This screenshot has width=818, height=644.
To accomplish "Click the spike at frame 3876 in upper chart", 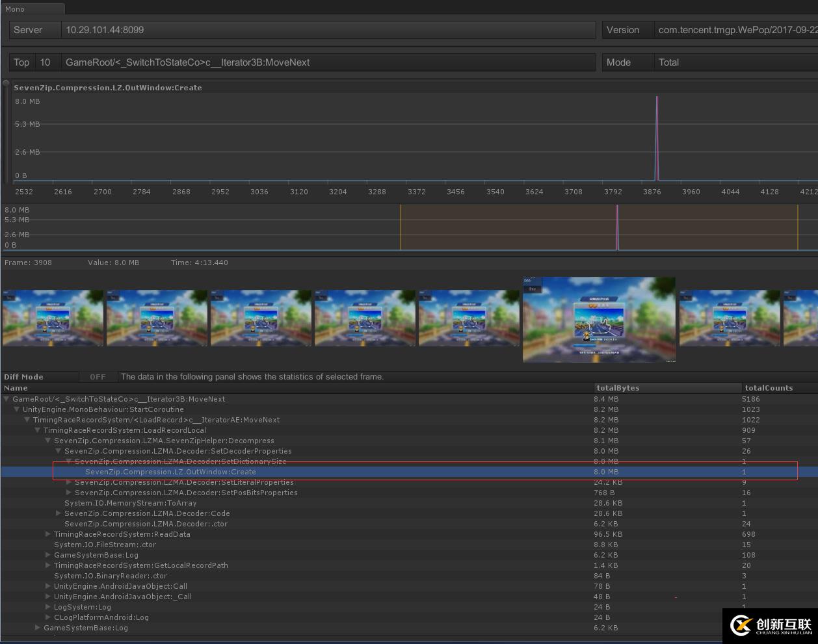I will click(x=657, y=138).
